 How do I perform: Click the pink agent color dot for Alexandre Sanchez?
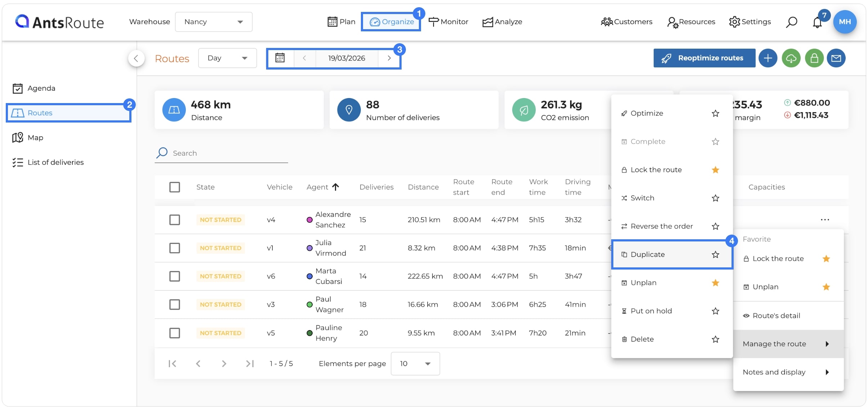pyautogui.click(x=309, y=220)
